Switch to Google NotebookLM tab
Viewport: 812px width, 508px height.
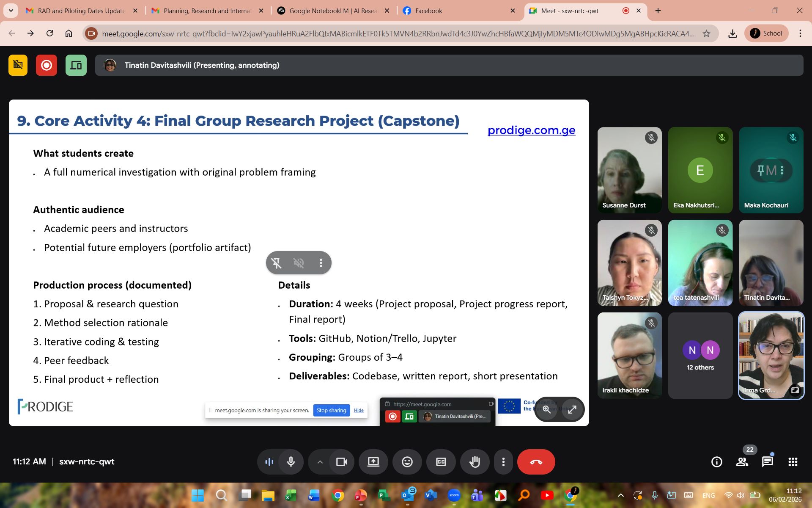pyautogui.click(x=332, y=11)
